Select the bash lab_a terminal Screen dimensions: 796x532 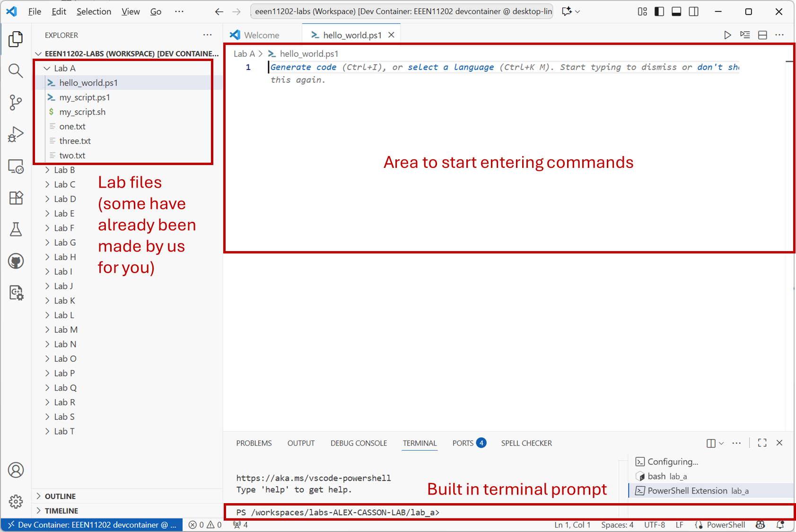tap(667, 476)
